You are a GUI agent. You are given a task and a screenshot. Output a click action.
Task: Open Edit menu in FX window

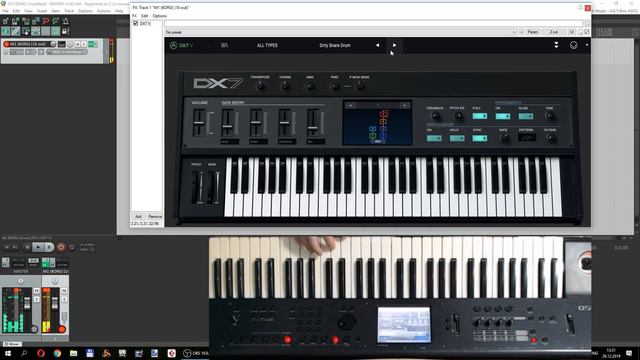click(144, 16)
